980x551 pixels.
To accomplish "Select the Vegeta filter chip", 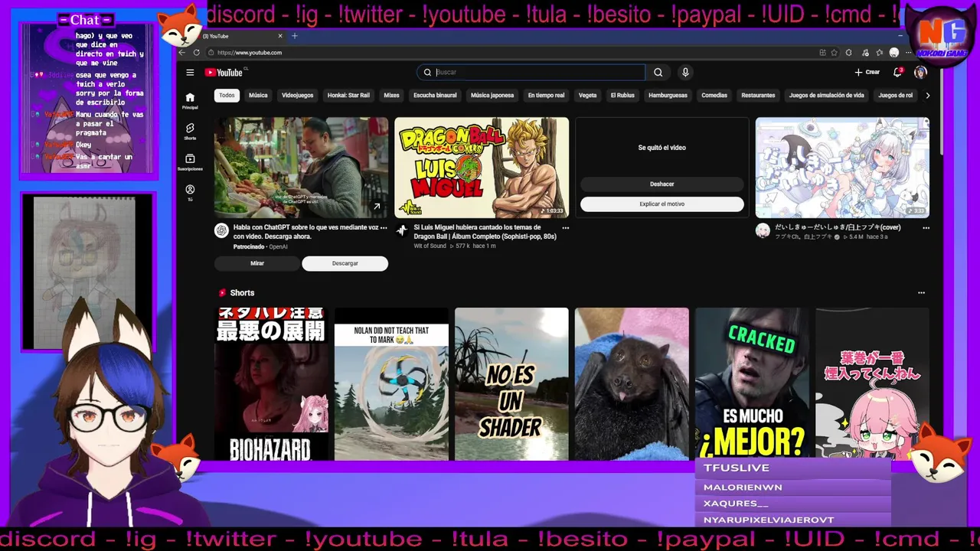I will point(587,96).
